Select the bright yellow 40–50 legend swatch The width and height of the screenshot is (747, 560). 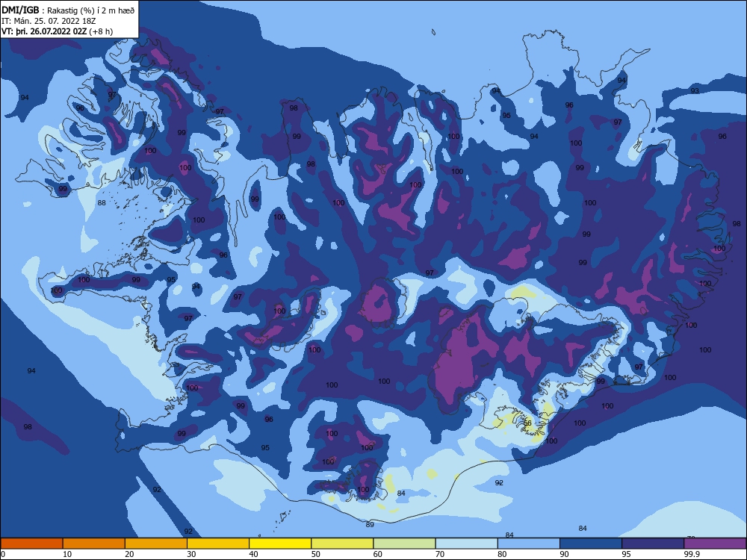tap(280, 544)
